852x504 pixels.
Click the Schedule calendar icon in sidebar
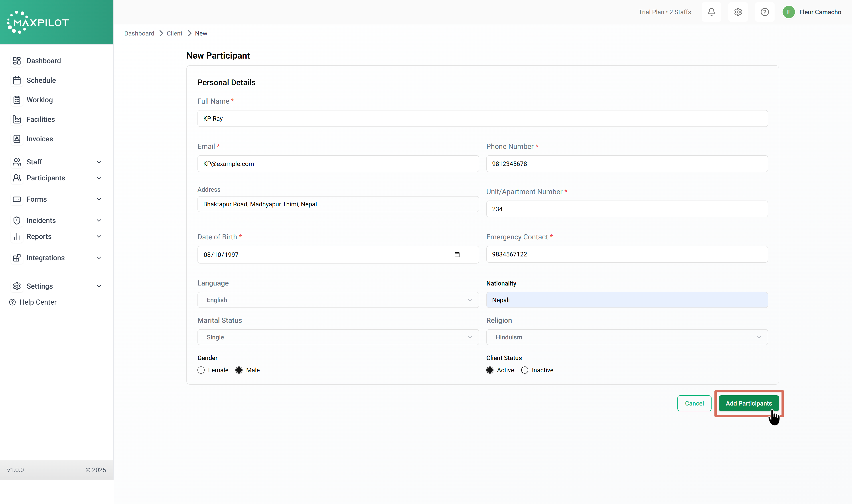pos(17,80)
